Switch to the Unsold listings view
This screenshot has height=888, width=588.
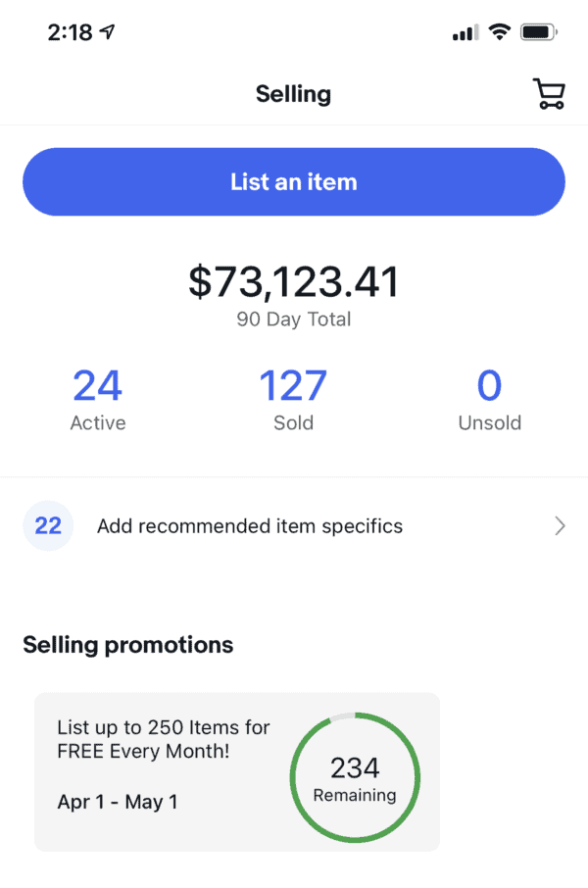(489, 396)
